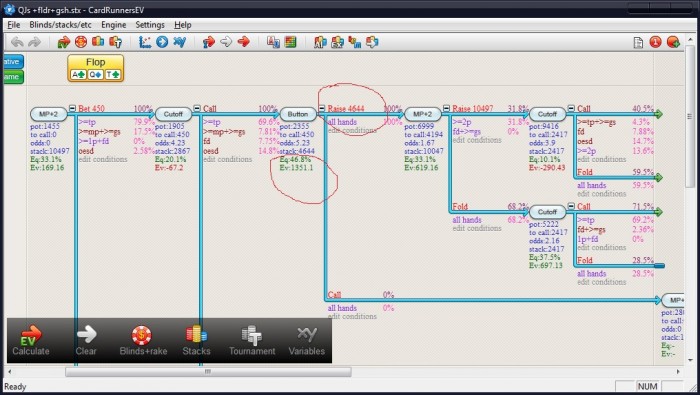Collapse the Bet 450 branch

tap(73, 108)
